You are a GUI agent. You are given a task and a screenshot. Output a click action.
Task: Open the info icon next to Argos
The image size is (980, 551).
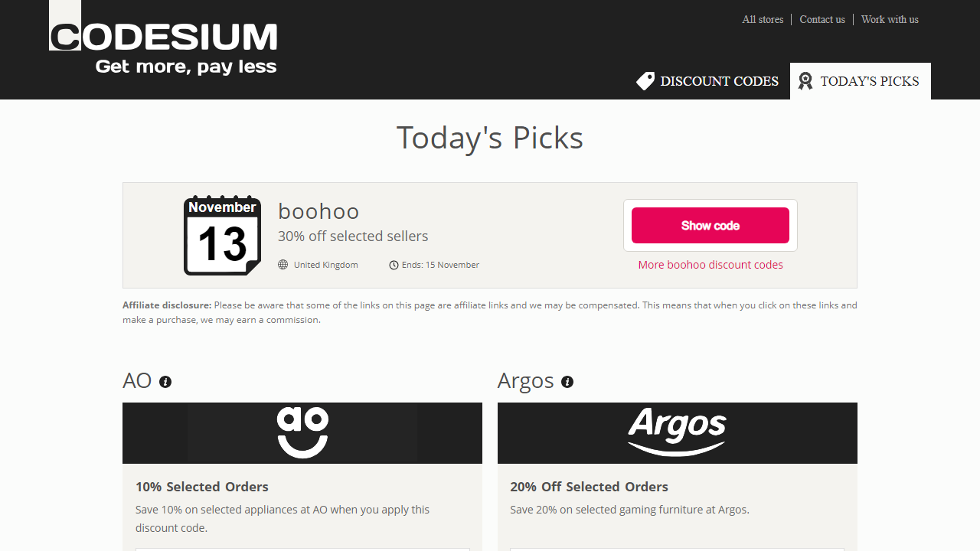click(x=567, y=382)
